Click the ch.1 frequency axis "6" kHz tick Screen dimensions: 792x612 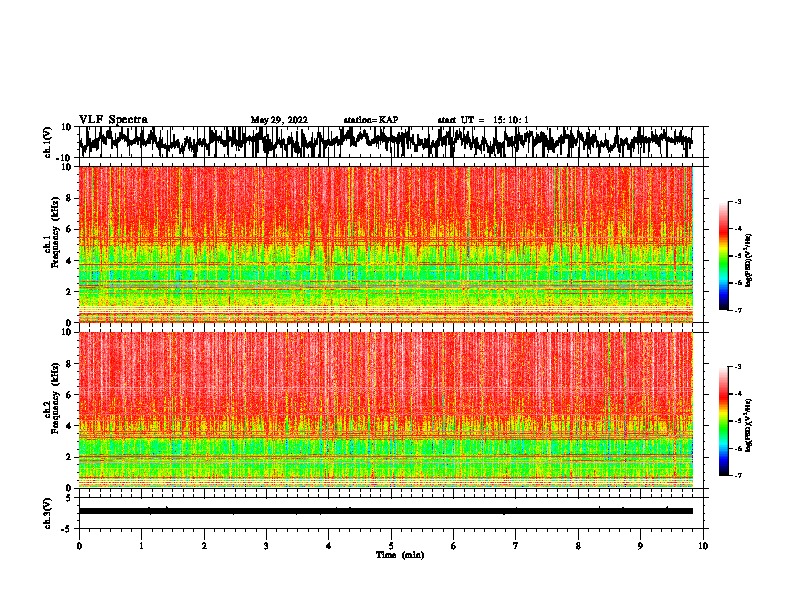(70, 230)
